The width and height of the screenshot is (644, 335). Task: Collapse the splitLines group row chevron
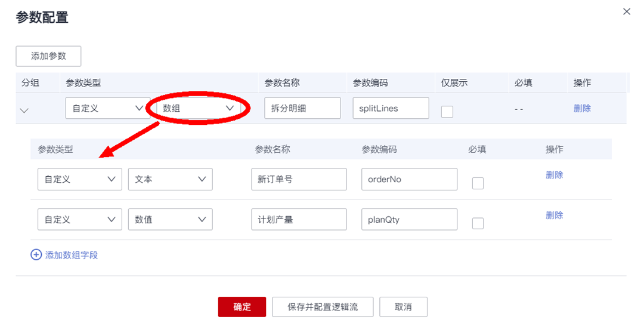pos(24,110)
